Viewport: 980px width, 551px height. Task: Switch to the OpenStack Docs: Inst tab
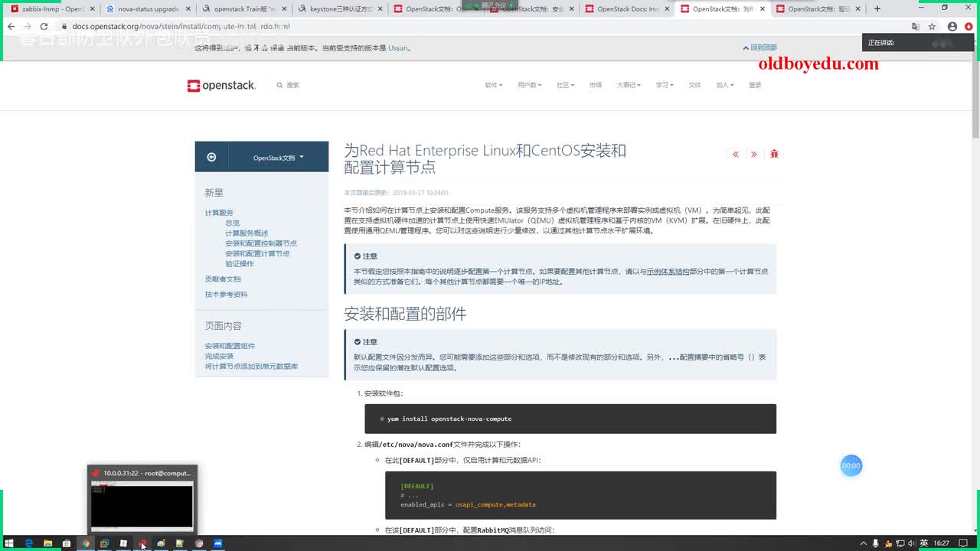[628, 9]
